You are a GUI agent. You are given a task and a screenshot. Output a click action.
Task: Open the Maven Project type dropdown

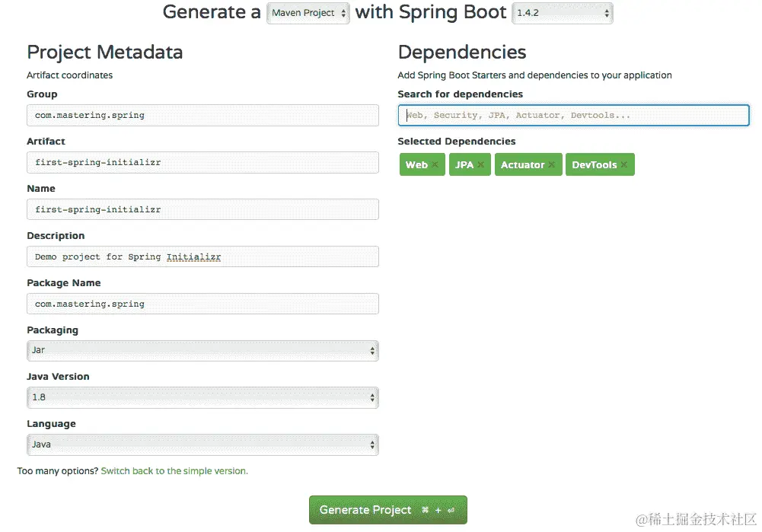[308, 13]
